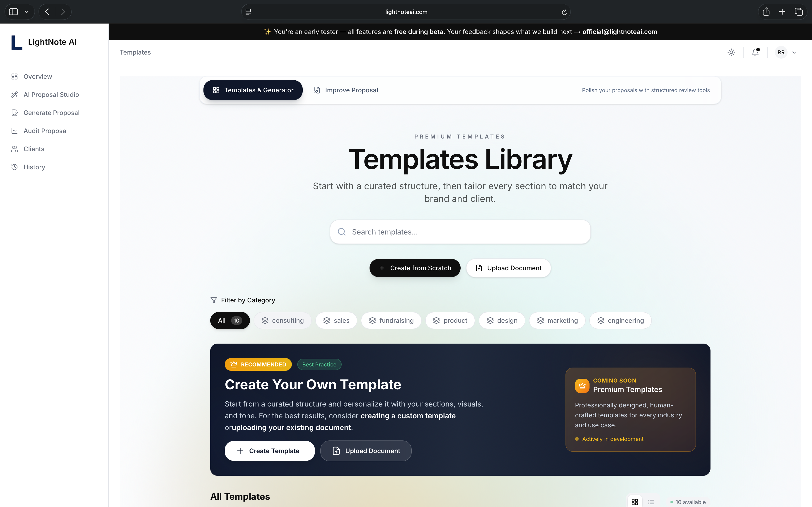The width and height of the screenshot is (812, 507).
Task: Go to AI Proposal Studio in sidebar
Action: click(51, 95)
